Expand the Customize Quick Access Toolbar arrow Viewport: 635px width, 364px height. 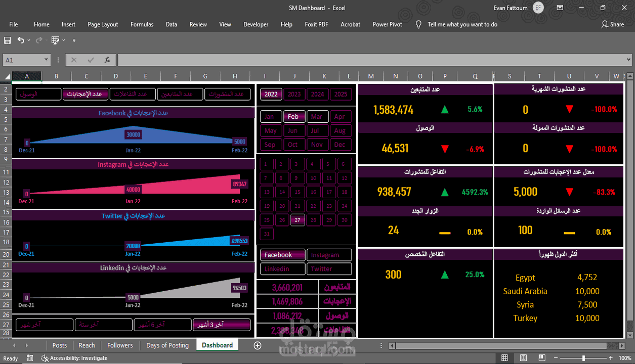pos(74,40)
